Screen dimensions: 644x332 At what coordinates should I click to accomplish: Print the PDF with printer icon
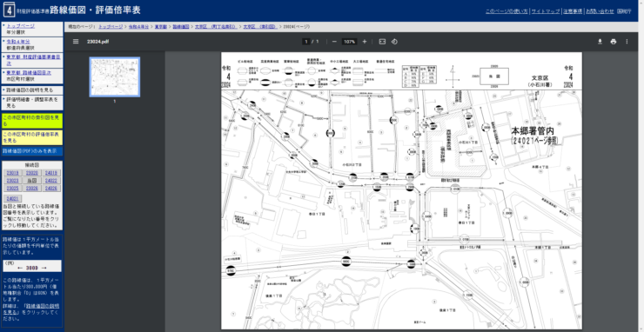(614, 42)
